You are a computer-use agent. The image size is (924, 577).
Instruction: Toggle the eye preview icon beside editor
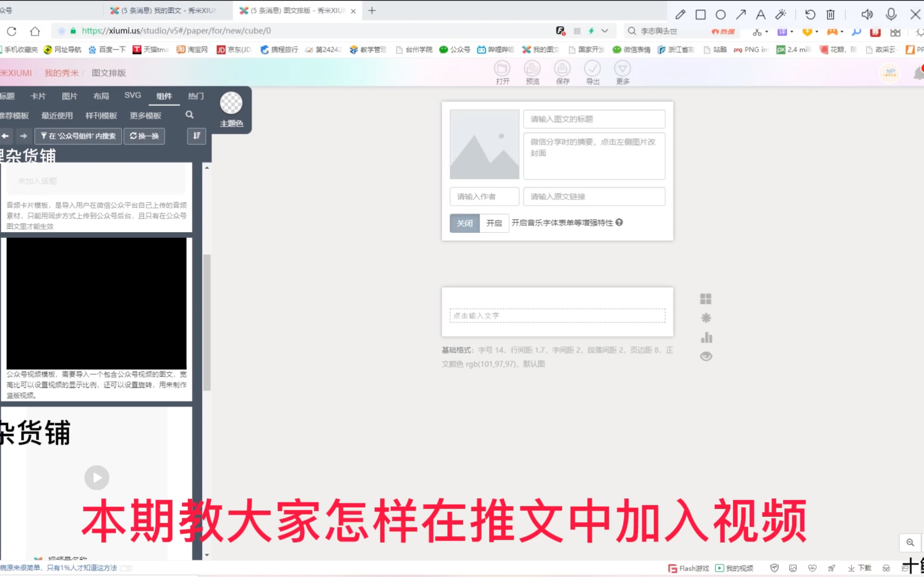706,356
